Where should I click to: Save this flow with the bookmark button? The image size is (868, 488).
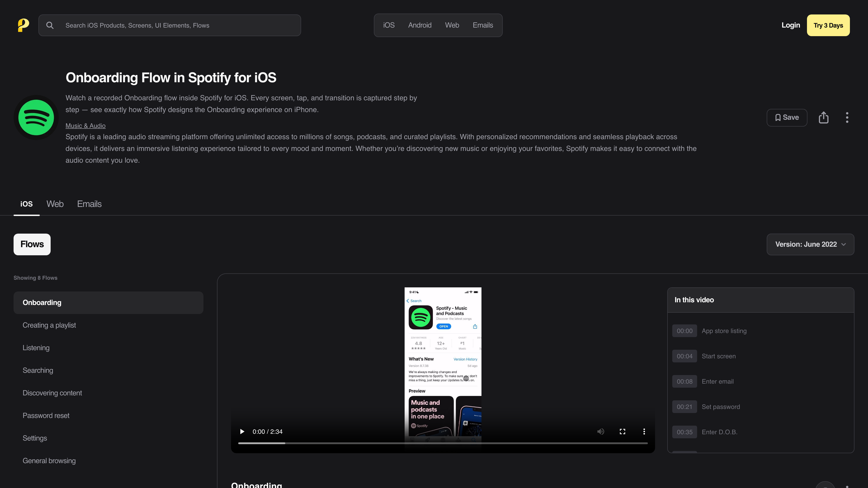pos(787,117)
